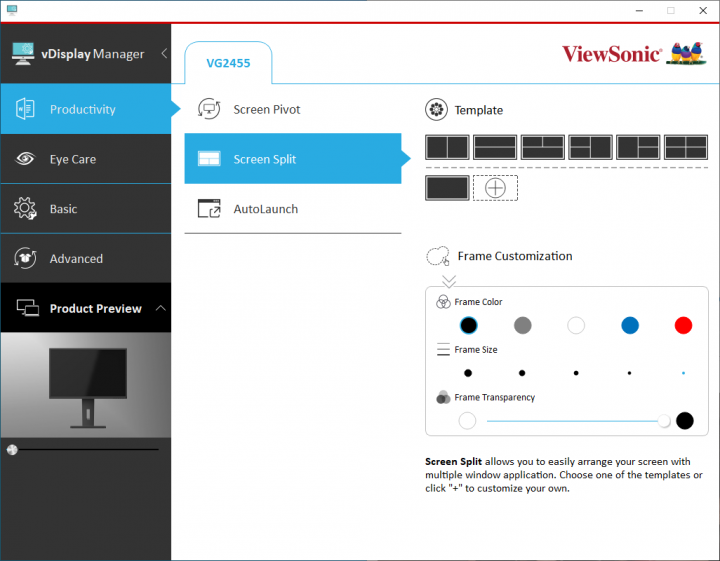The width and height of the screenshot is (720, 561).
Task: Choose the four-quadrant grid template
Action: 686,147
